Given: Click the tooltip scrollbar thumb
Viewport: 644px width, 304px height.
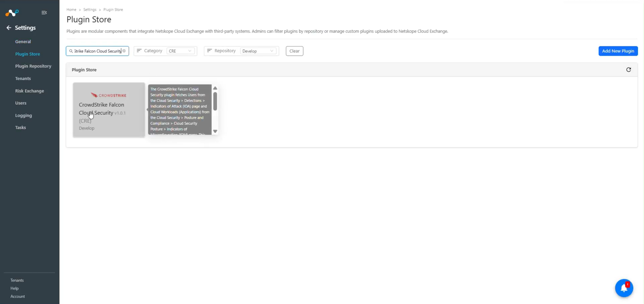Looking at the screenshot, I should [x=215, y=101].
